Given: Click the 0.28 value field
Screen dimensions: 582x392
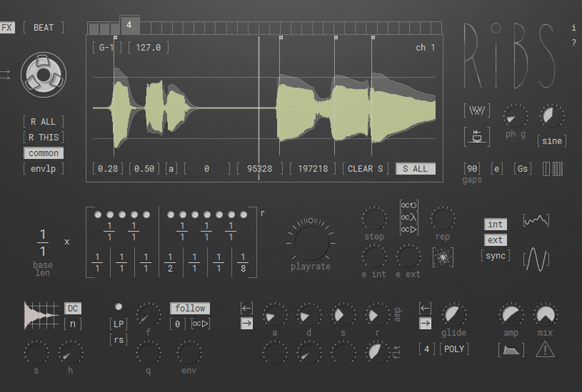Looking at the screenshot, I should pos(108,169).
